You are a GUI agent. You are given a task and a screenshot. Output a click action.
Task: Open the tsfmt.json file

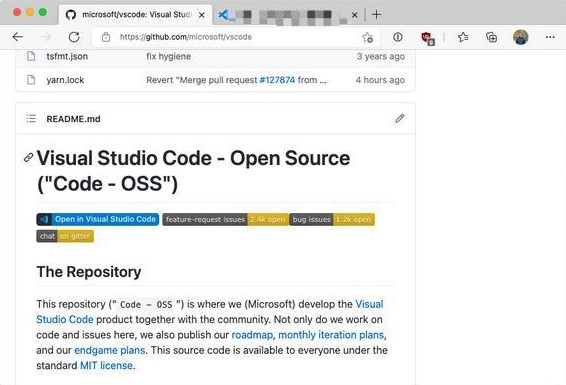pos(67,56)
